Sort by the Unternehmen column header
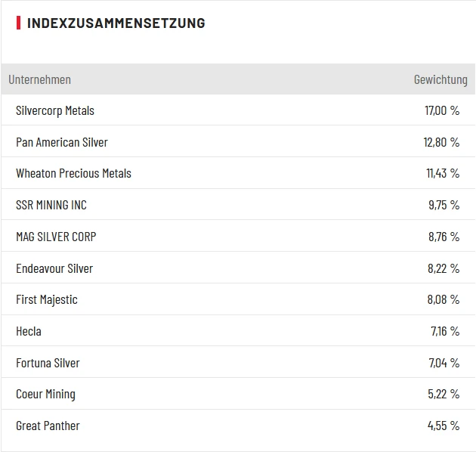This screenshot has width=476, height=452. [39, 79]
